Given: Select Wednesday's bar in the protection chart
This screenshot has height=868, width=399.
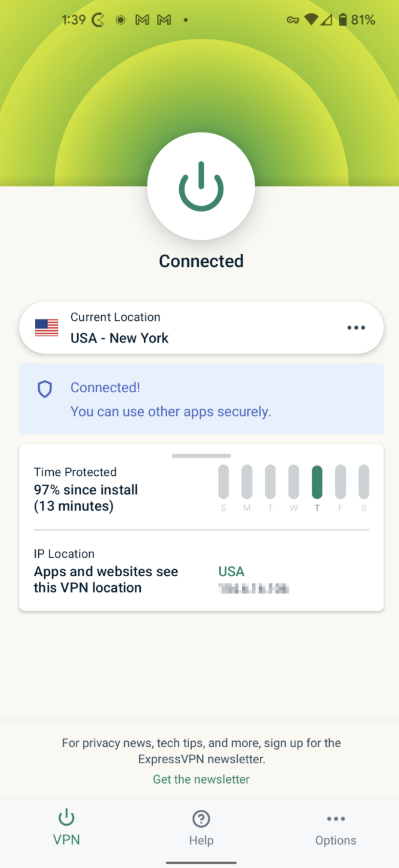Looking at the screenshot, I should (x=294, y=485).
